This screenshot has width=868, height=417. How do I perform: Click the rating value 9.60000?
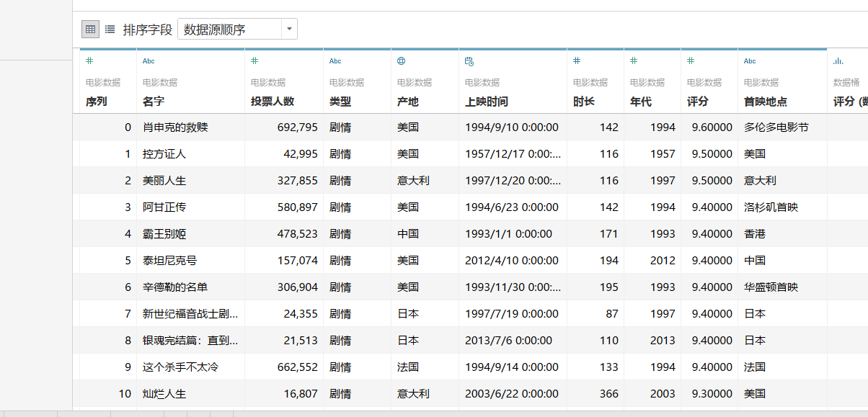tap(712, 127)
